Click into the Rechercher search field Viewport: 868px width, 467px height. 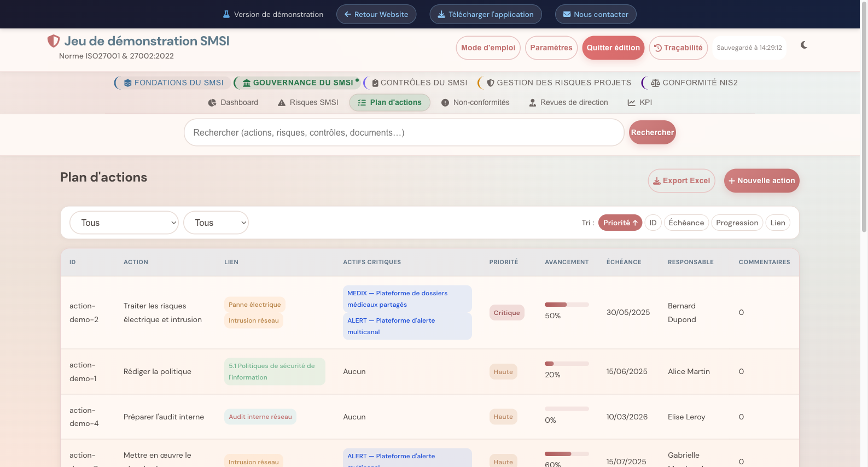(404, 133)
